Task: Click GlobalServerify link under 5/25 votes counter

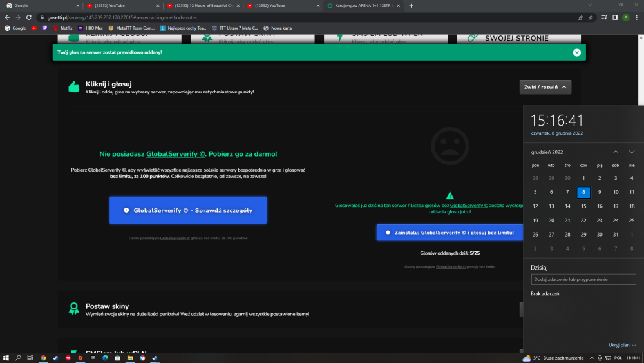Action: (x=451, y=267)
